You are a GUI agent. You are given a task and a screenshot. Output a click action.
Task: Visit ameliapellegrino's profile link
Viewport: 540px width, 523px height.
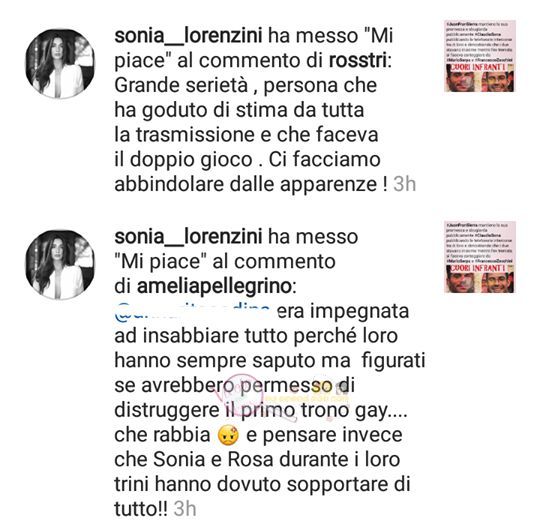click(214, 286)
